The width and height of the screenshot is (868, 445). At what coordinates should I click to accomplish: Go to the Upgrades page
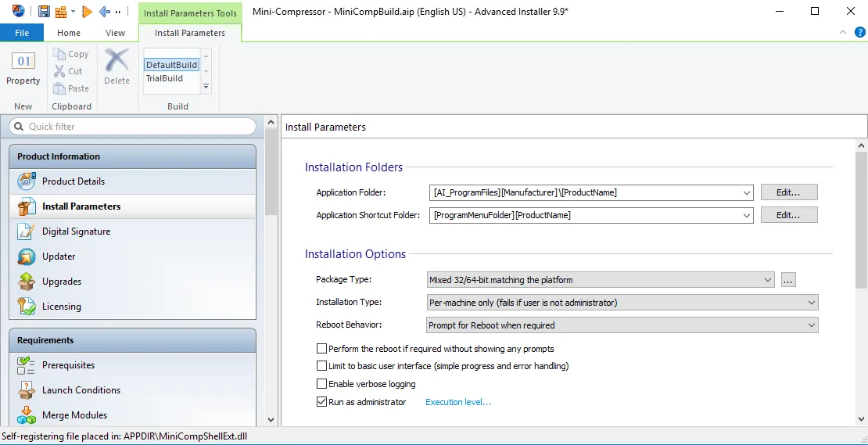pyautogui.click(x=132, y=282)
